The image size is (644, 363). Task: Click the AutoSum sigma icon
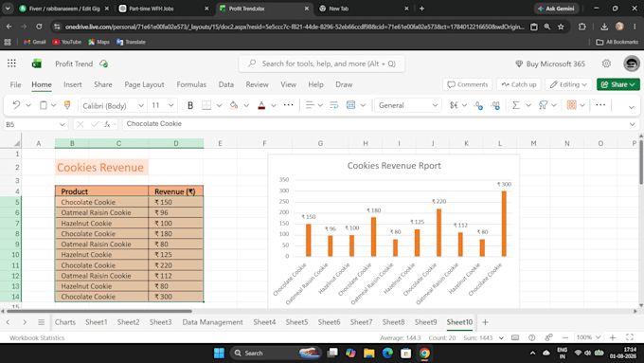pos(516,105)
